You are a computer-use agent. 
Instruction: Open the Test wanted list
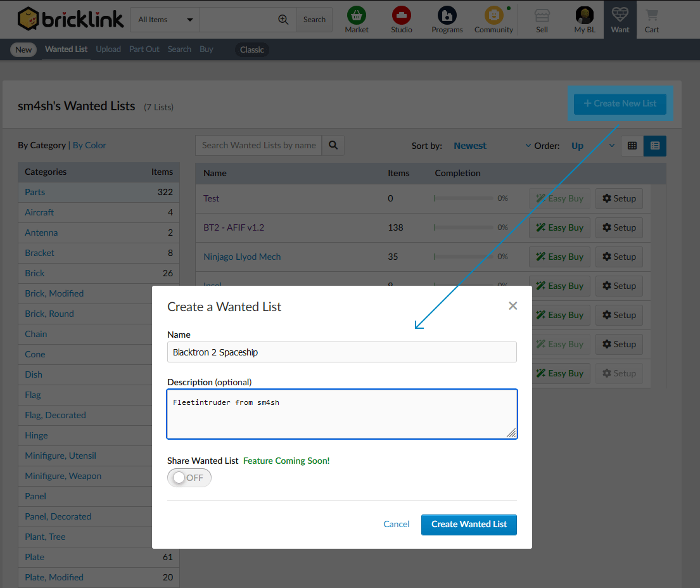(x=211, y=198)
